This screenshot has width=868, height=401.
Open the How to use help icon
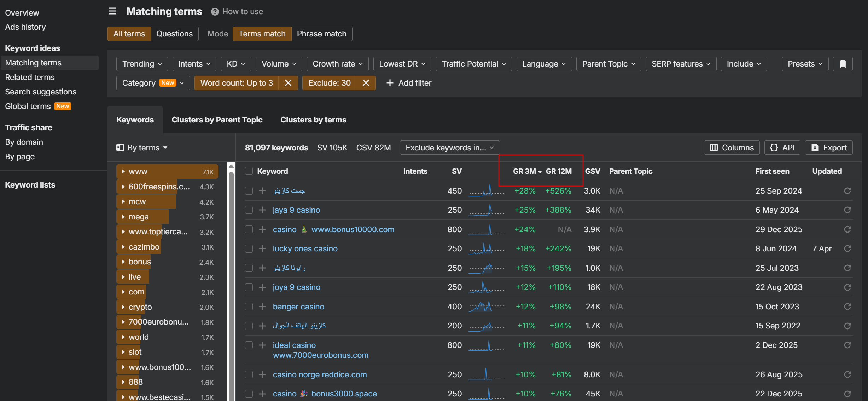pyautogui.click(x=215, y=12)
